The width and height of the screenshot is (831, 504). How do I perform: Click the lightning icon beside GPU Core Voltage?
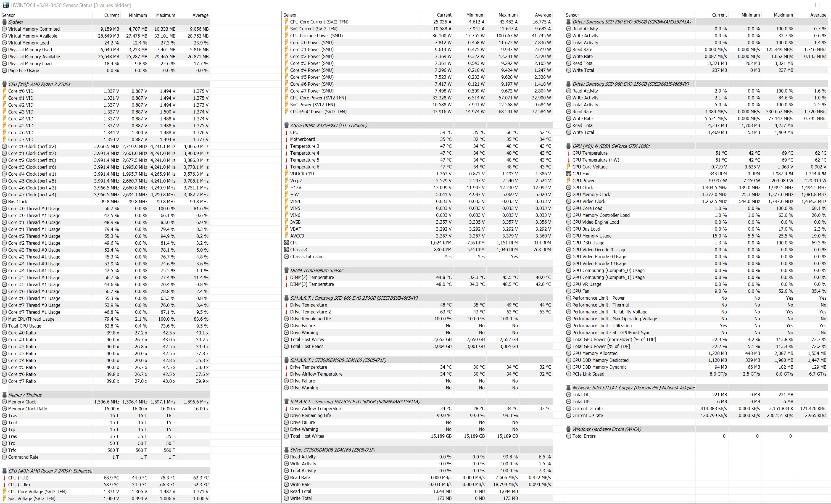[568, 167]
